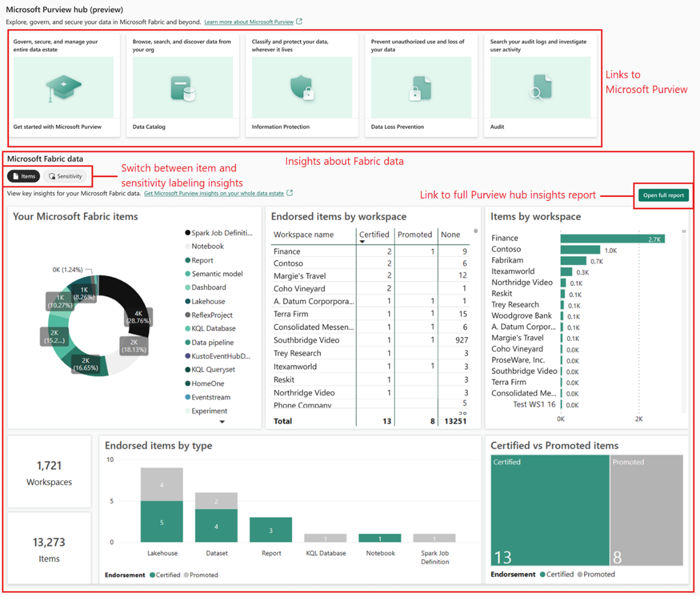The width and height of the screenshot is (700, 596).
Task: Click the Promoted column header
Action: (x=414, y=235)
